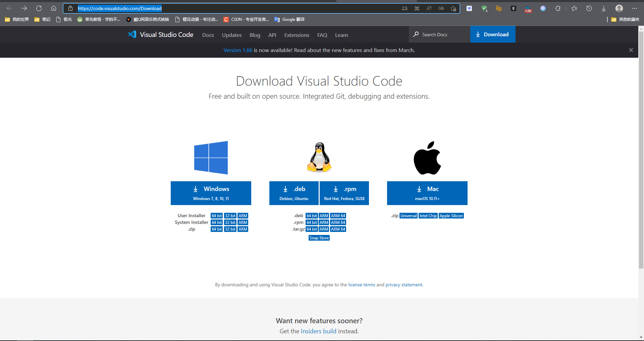The height and width of the screenshot is (341, 644).
Task: Click the Linux penguin logo
Action: [x=319, y=157]
